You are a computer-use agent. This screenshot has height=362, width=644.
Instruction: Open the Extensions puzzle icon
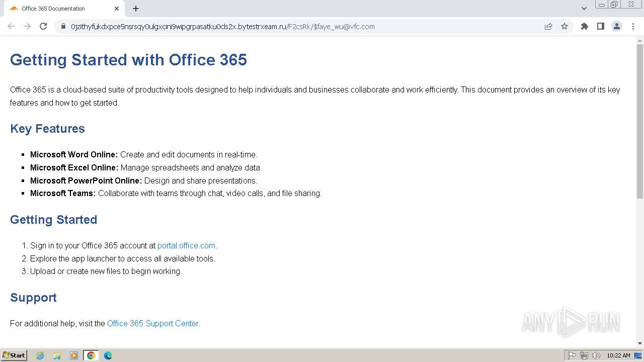coord(585,26)
